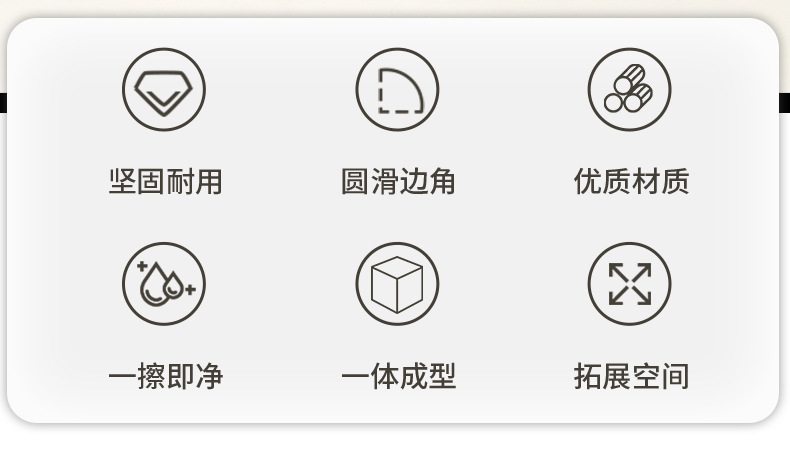Select the 拓展空间 text label
The height and width of the screenshot is (455, 790).
click(x=631, y=376)
